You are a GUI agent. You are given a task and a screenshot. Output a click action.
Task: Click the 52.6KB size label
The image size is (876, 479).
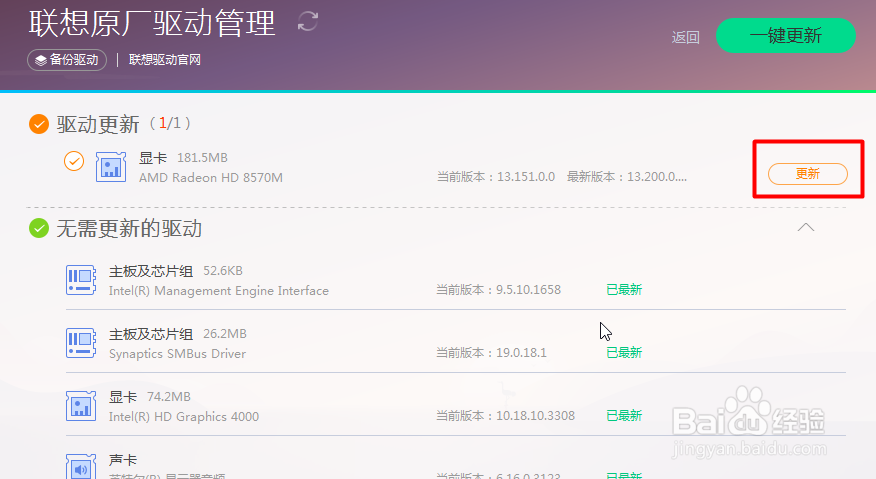[x=223, y=271]
